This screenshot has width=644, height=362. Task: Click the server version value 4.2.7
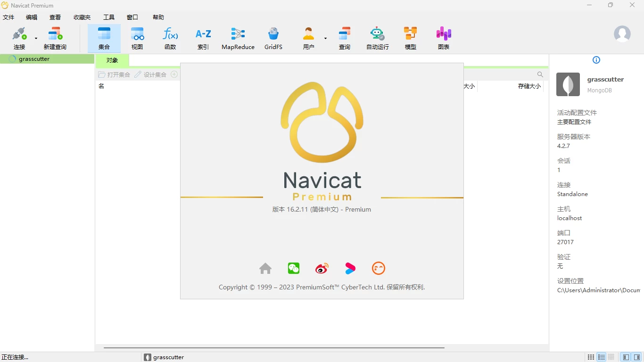click(563, 146)
